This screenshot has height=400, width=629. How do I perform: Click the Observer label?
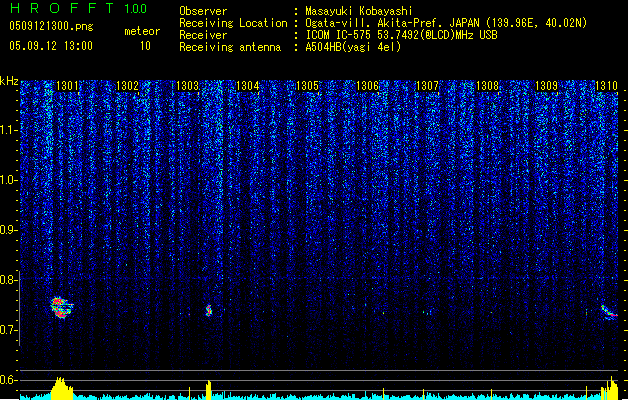click(x=203, y=11)
